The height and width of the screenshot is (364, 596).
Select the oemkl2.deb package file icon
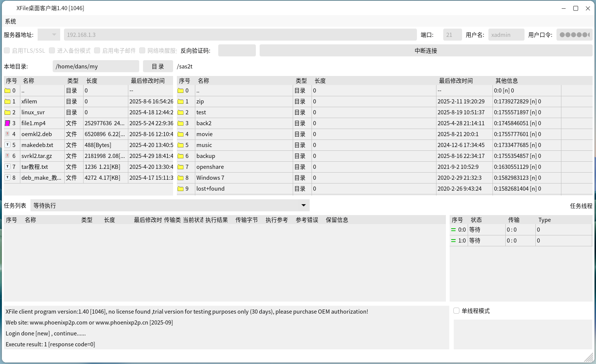tap(8, 134)
